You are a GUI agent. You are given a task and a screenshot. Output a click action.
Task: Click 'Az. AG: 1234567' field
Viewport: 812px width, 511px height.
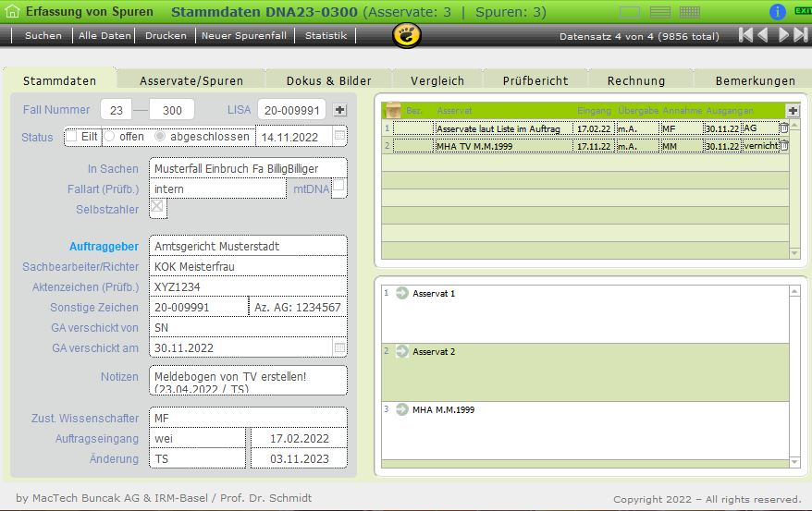click(x=298, y=307)
